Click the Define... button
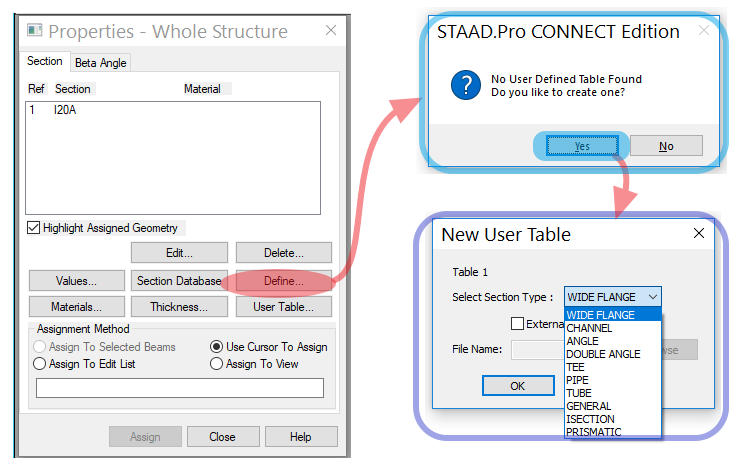This screenshot has width=734, height=470. point(284,281)
